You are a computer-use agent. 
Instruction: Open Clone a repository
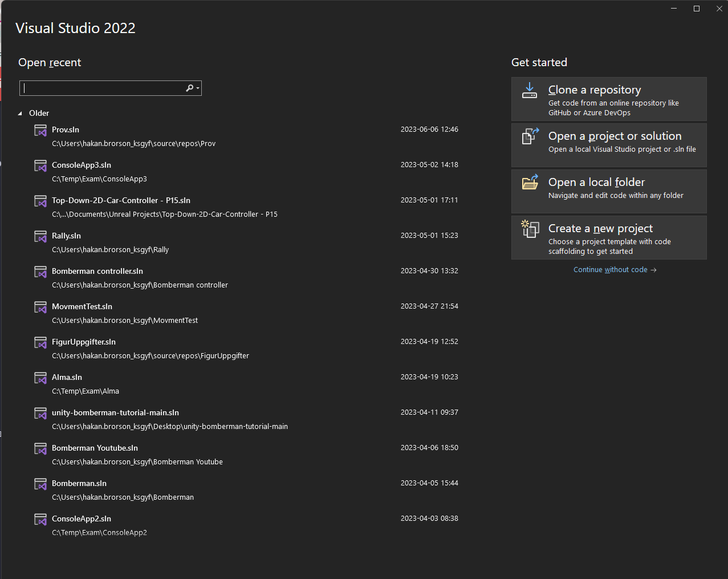coord(609,99)
